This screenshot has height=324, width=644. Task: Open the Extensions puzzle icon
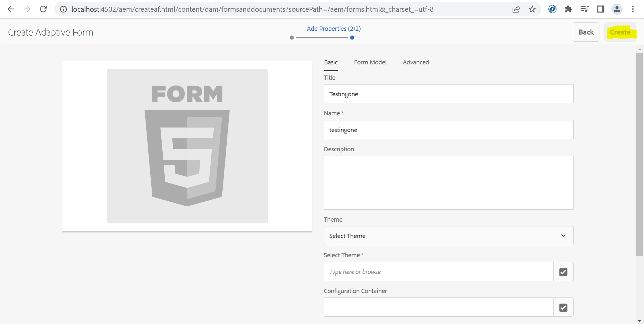(569, 9)
